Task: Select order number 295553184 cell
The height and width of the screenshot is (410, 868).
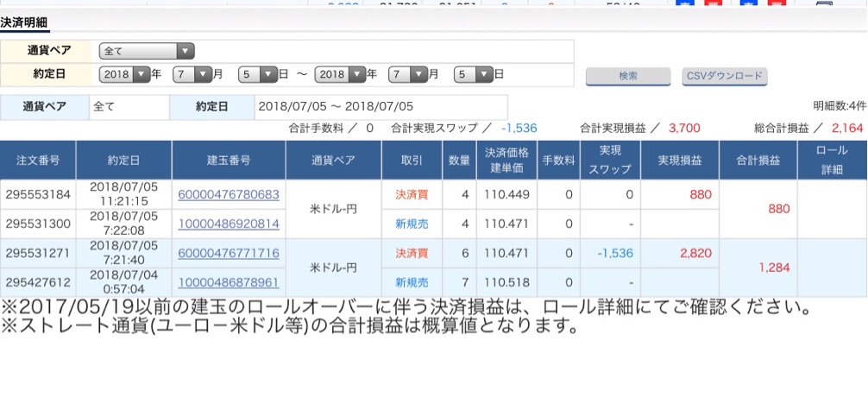Action: 38,194
